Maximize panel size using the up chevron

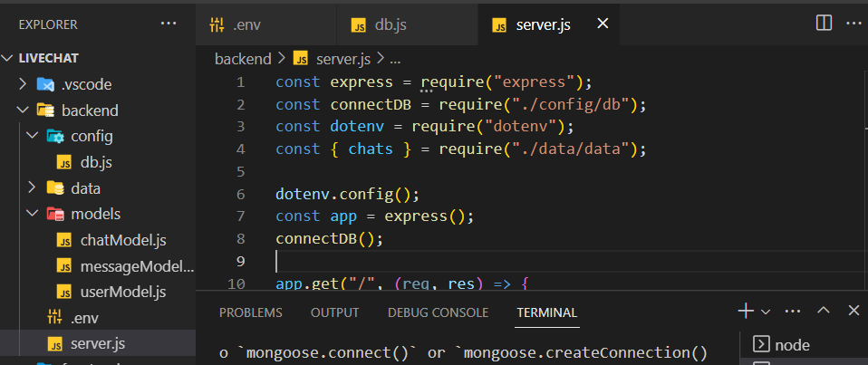823,311
